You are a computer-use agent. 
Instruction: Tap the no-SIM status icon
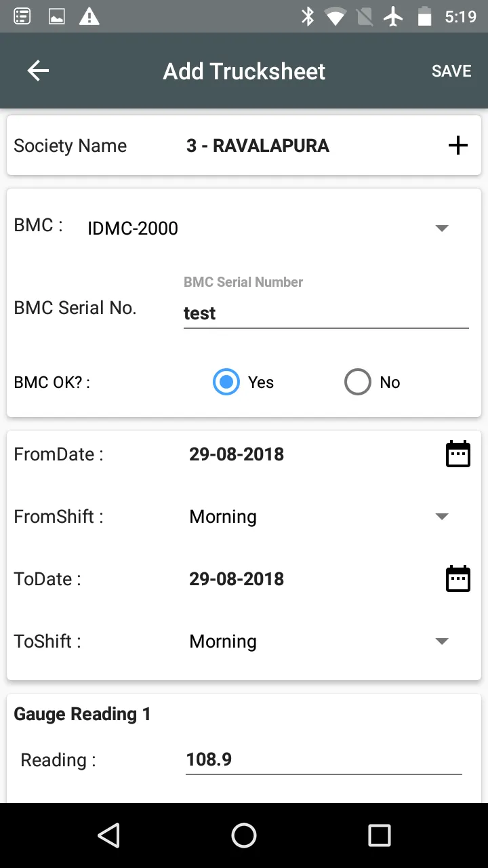click(365, 16)
